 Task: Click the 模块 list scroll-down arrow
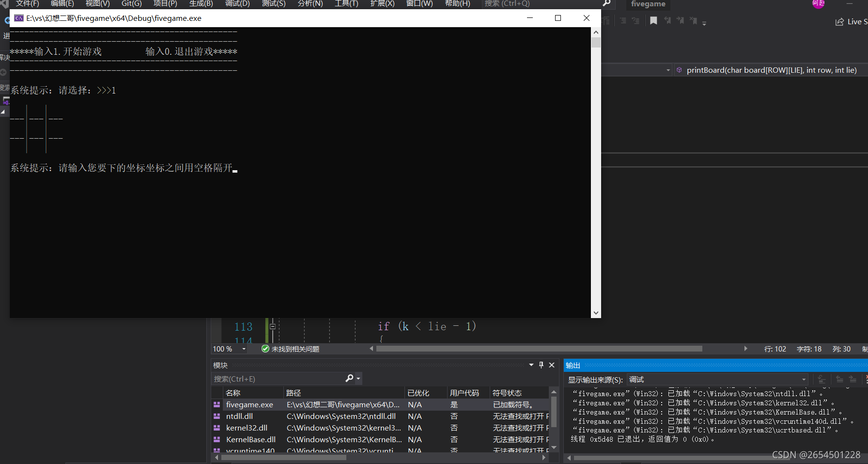554,448
